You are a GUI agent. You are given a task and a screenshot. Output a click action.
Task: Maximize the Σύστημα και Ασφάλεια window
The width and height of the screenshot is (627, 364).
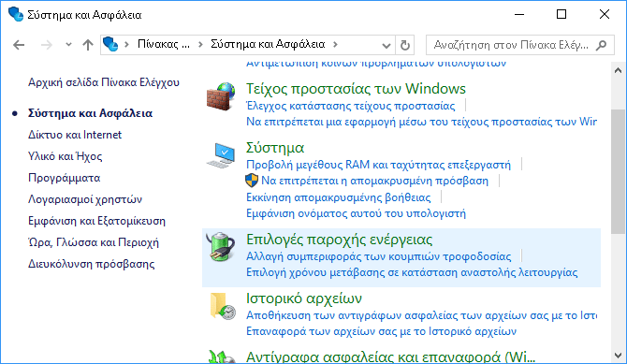[x=561, y=14]
